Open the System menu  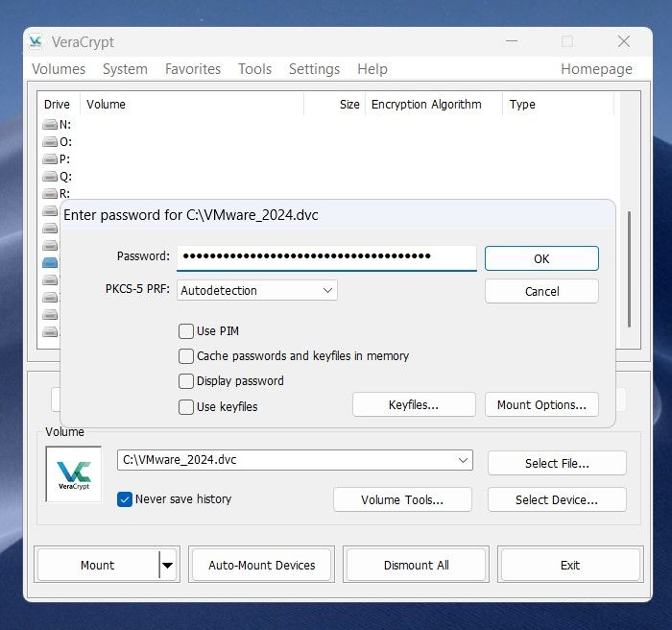tap(125, 69)
